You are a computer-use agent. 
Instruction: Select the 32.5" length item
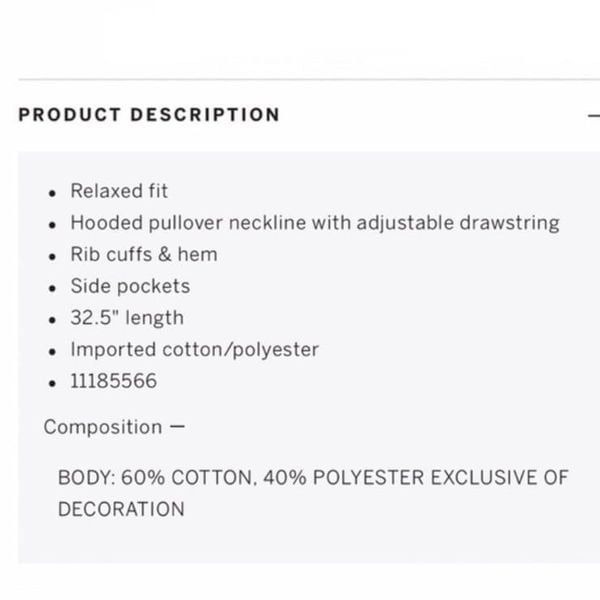[127, 318]
